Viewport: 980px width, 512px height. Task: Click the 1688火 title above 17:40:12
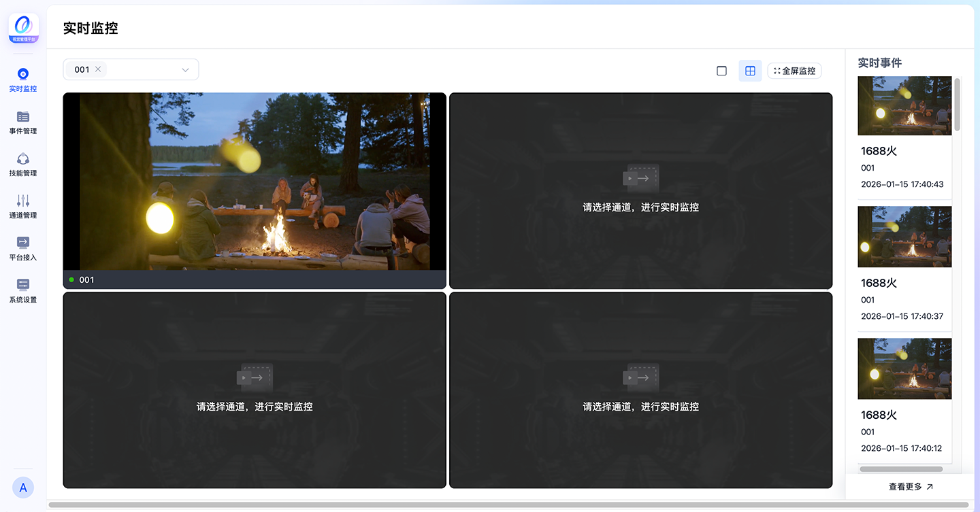pyautogui.click(x=879, y=415)
